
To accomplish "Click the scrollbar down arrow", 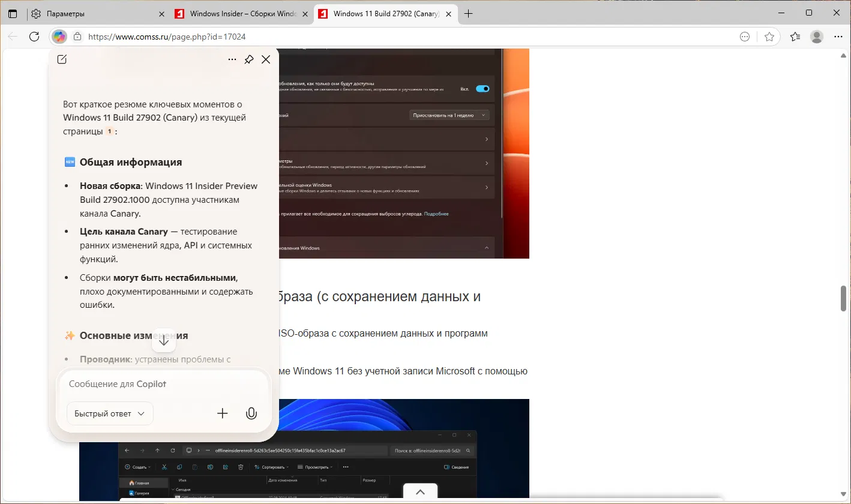I will click(x=843, y=496).
